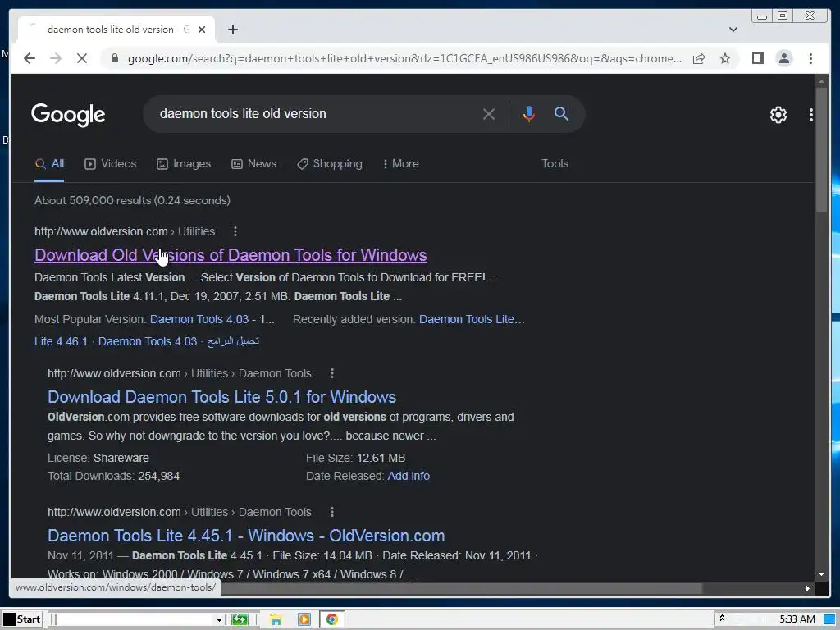Switch to Chrome in the taskbar

coord(332,620)
